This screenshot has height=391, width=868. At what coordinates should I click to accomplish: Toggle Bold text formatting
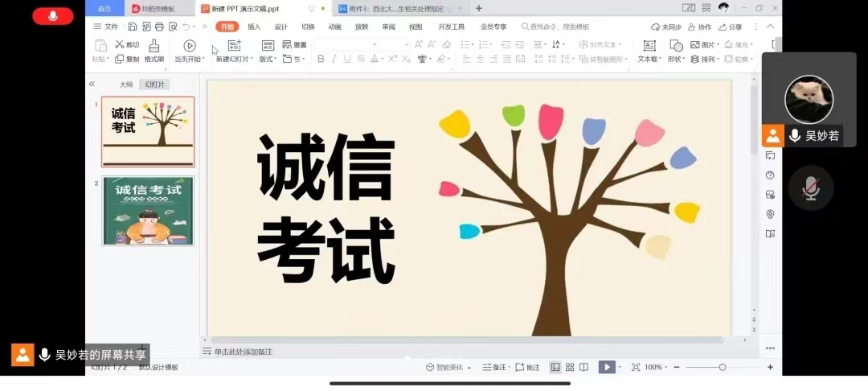click(x=321, y=59)
